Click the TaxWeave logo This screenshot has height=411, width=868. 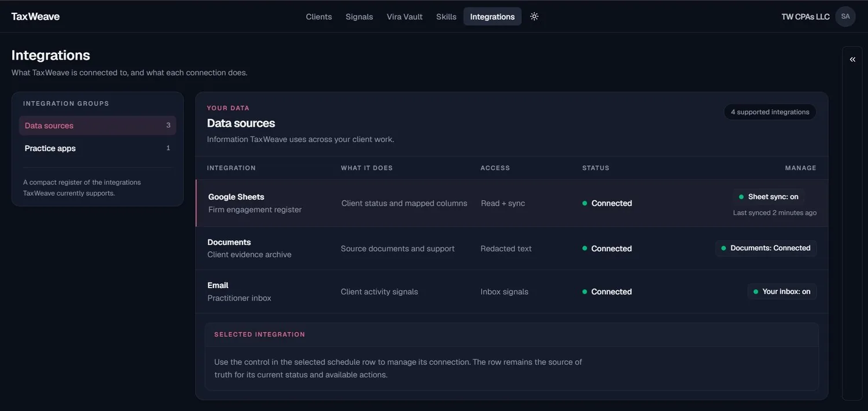(x=35, y=16)
